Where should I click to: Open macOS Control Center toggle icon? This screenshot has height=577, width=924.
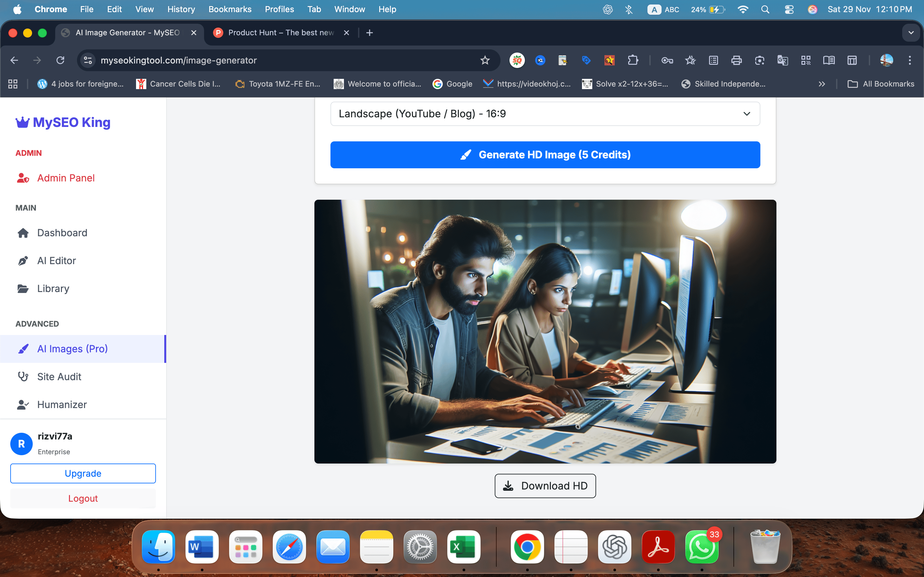(x=789, y=9)
